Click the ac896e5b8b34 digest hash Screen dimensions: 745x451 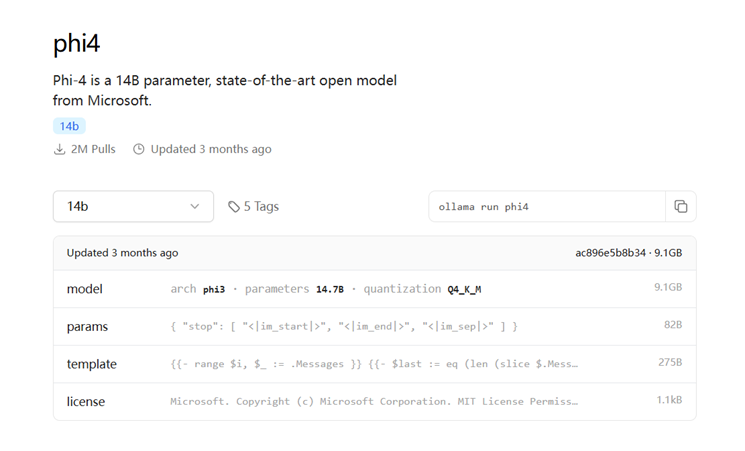[x=609, y=253]
